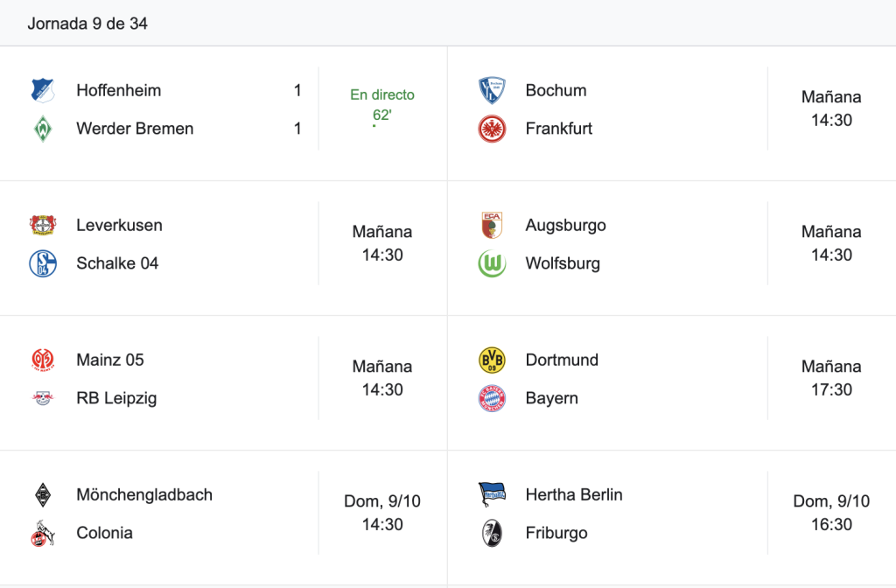Click the Eintracht Frankfurt eagle crest
896x588 pixels.
point(492,129)
